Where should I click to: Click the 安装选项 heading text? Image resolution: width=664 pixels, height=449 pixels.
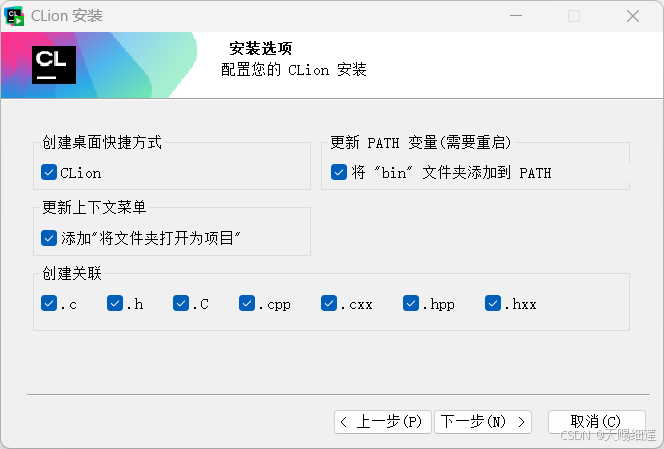[x=260, y=48]
